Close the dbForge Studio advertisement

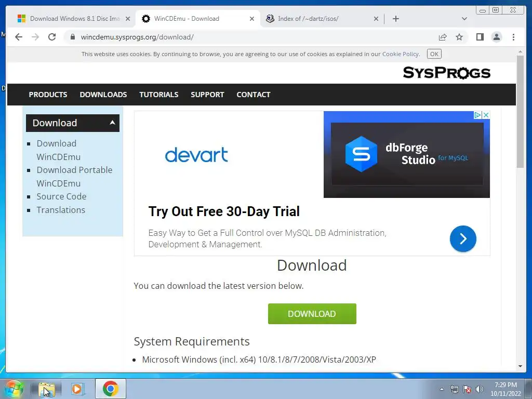click(x=486, y=115)
